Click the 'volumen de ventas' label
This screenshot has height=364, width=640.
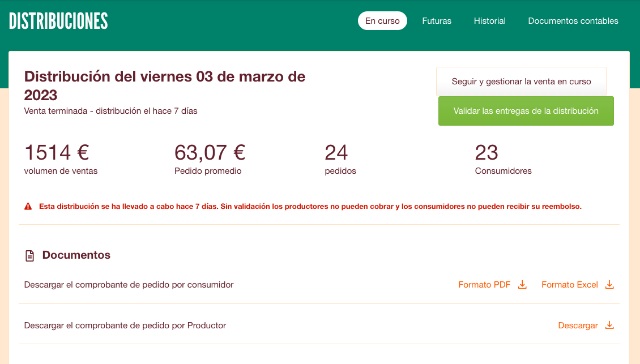[61, 171]
